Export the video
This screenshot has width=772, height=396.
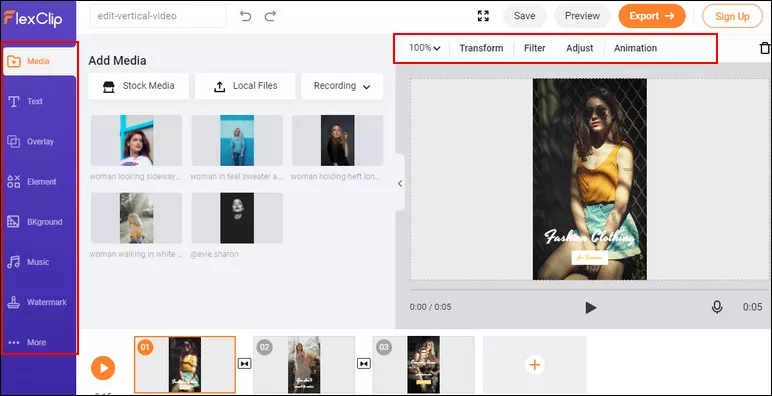click(x=652, y=16)
